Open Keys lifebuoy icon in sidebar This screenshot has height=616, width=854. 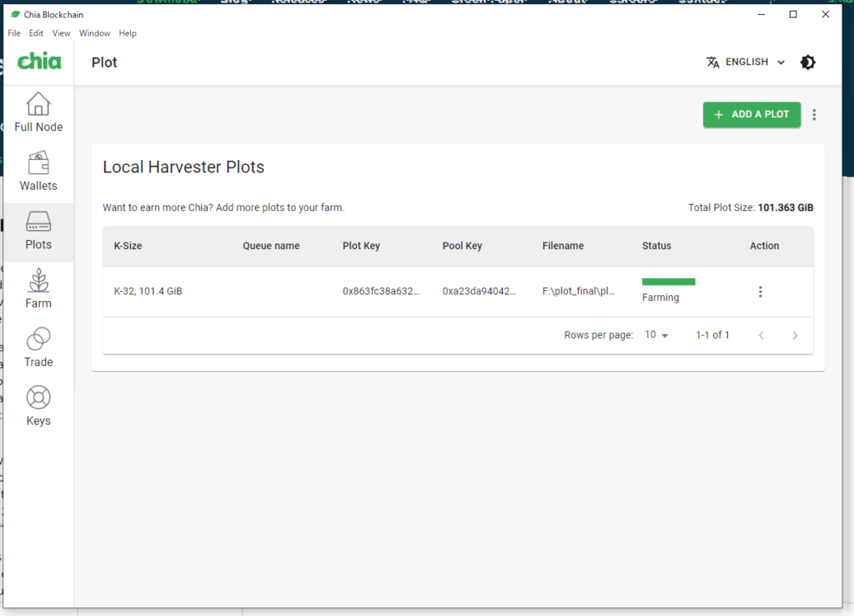tap(38, 398)
